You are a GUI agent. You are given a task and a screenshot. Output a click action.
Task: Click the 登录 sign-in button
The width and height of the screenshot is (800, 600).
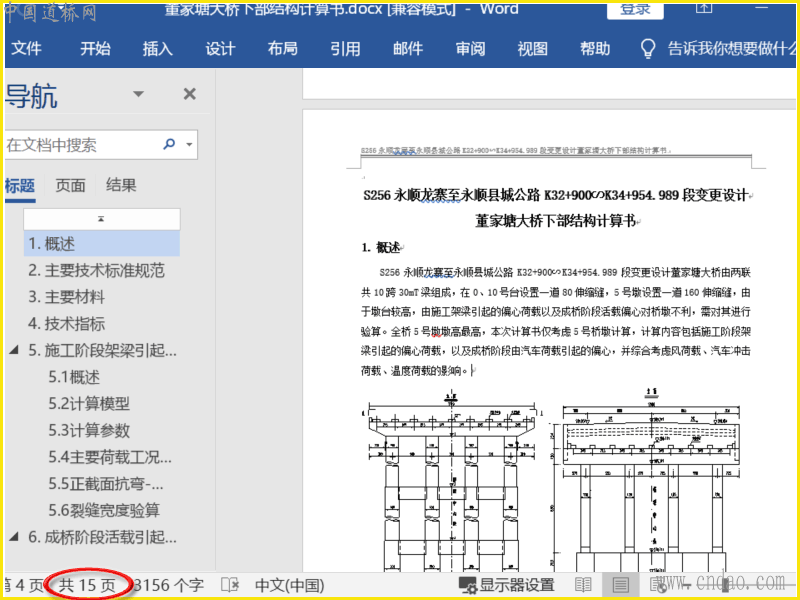point(635,10)
